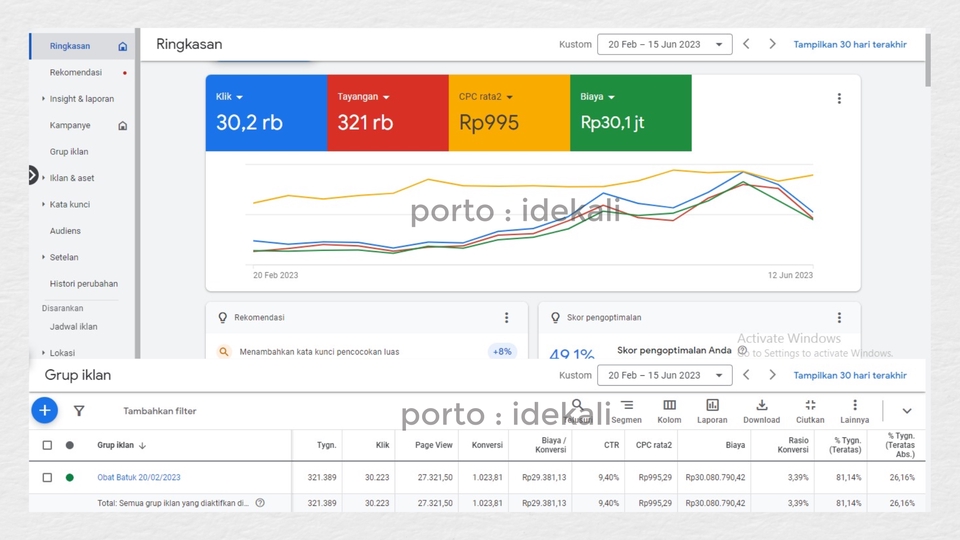Tick checkbox for Obat Batuk 20/02/2023 row
Viewport: 960px width, 540px height.
(x=47, y=477)
